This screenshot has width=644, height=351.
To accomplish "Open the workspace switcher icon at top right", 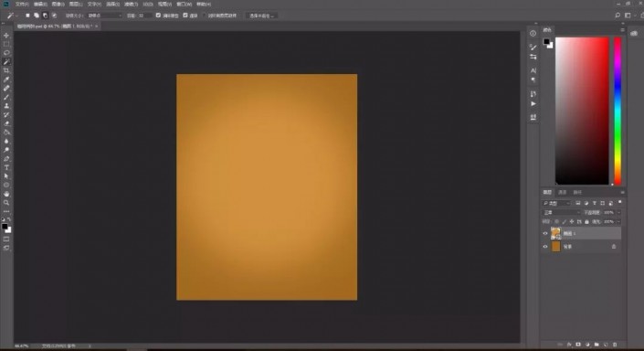I will pos(628,16).
